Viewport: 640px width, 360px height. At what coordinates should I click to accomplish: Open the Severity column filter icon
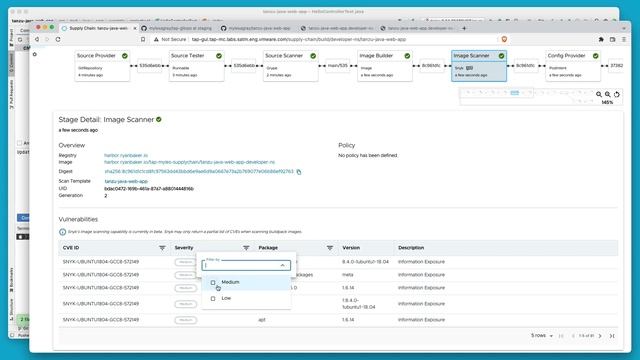coord(246,248)
